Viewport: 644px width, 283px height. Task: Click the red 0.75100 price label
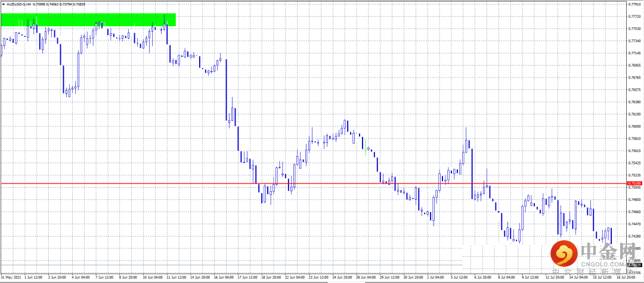[634, 184]
